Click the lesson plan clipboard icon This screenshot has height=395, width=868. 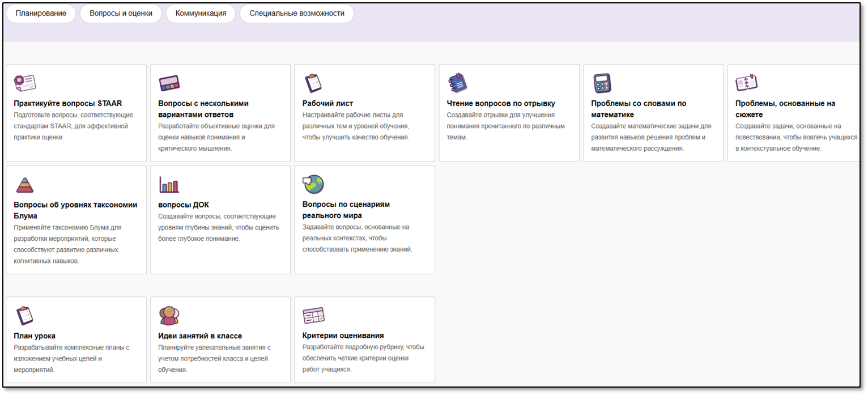coord(25,315)
